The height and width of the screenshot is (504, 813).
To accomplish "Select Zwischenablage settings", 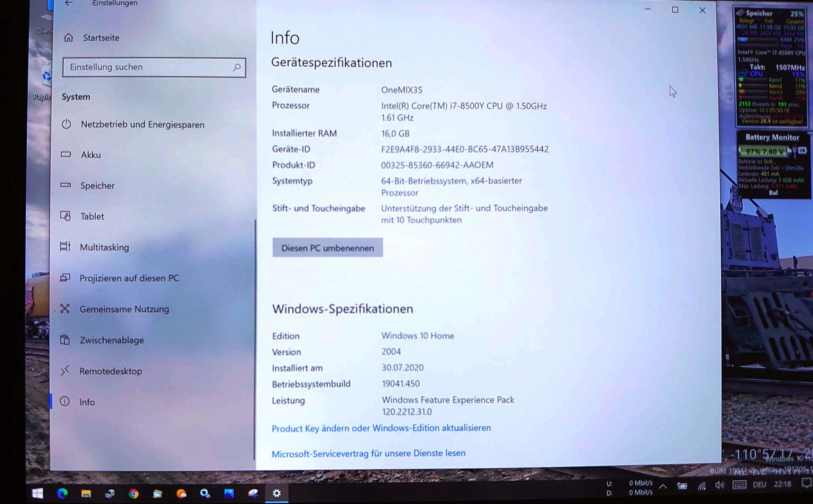I will tap(112, 340).
